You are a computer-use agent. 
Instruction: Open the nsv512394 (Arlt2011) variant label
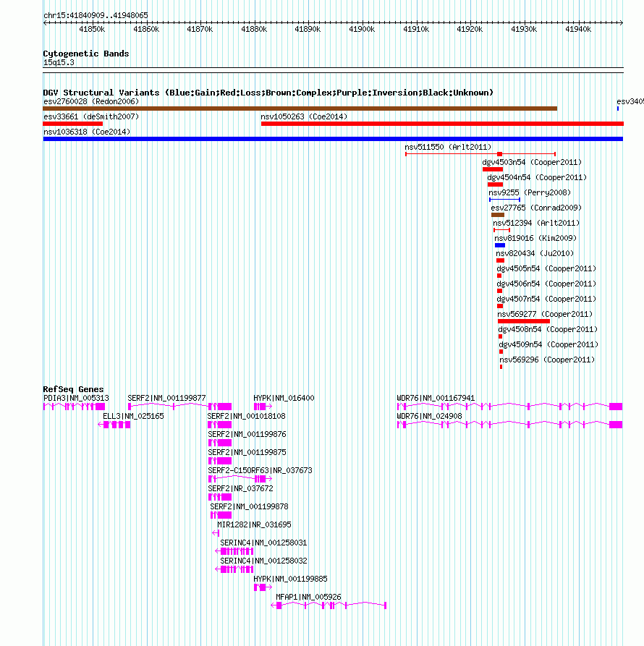pos(536,223)
